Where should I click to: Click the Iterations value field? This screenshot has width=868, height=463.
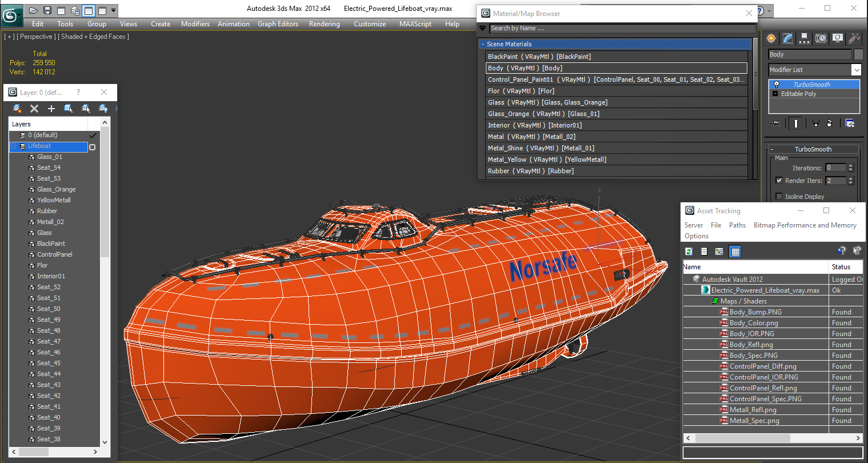pyautogui.click(x=835, y=168)
